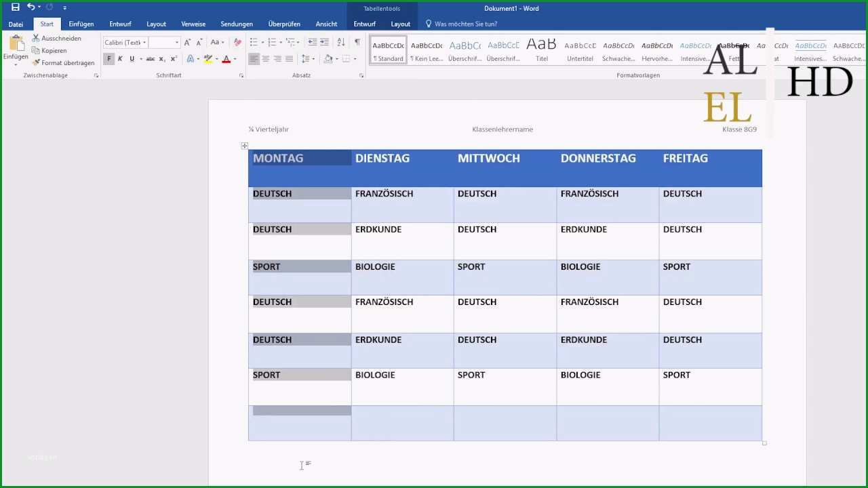Switch to the Überprüfen tab
This screenshot has width=868, height=488.
pyautogui.click(x=284, y=24)
